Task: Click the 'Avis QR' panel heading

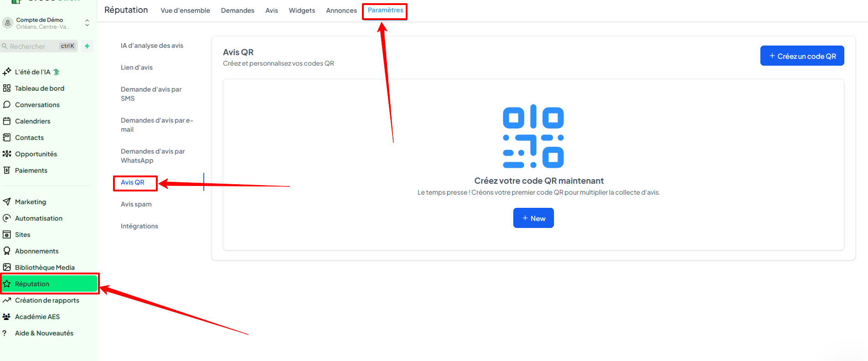Action: click(x=238, y=52)
